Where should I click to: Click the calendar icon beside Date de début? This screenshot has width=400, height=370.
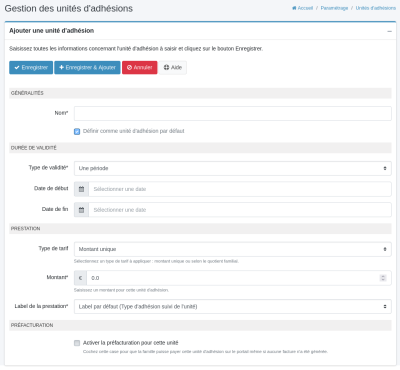tap(81, 189)
